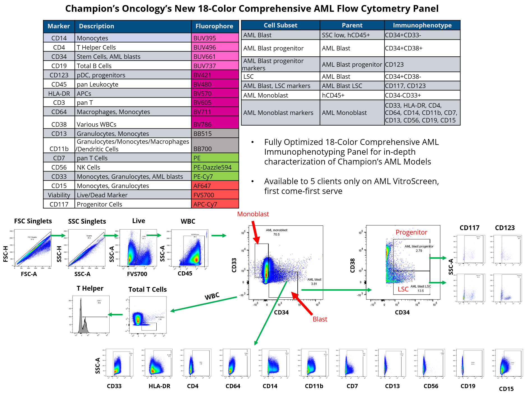The image size is (532, 396).
Task: Click the Description column header
Action: [x=133, y=26]
